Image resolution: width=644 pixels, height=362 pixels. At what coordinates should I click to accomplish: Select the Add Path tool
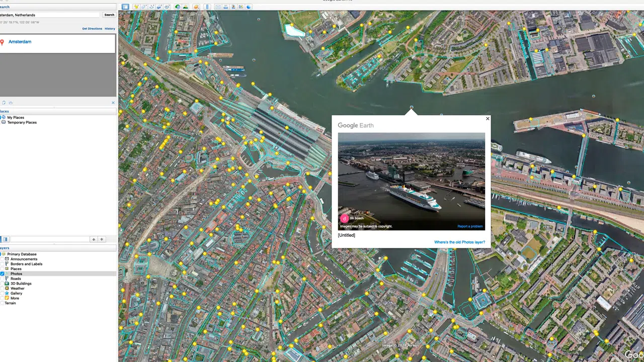tap(151, 7)
